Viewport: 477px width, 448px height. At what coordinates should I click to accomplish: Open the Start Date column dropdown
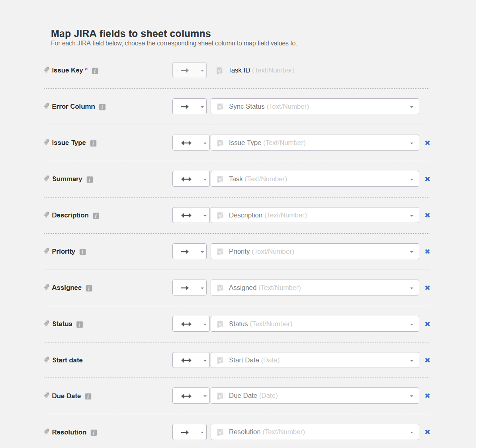[315, 360]
